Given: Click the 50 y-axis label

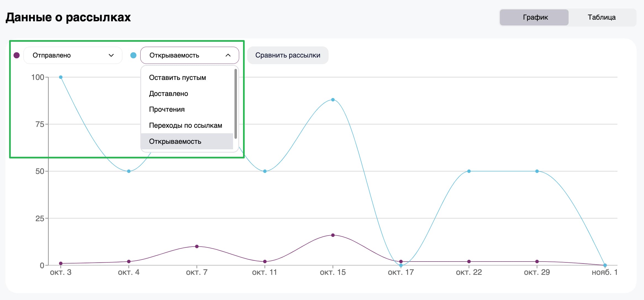Looking at the screenshot, I should pyautogui.click(x=40, y=171).
